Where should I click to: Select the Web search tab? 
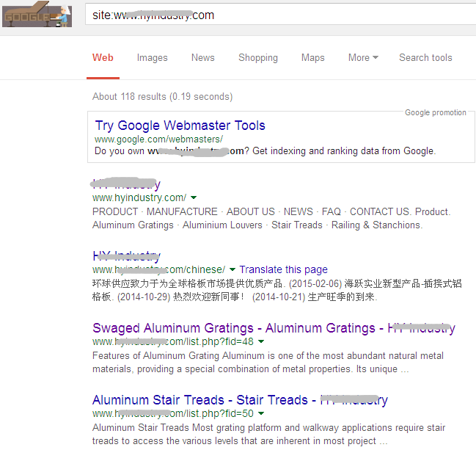coord(103,57)
